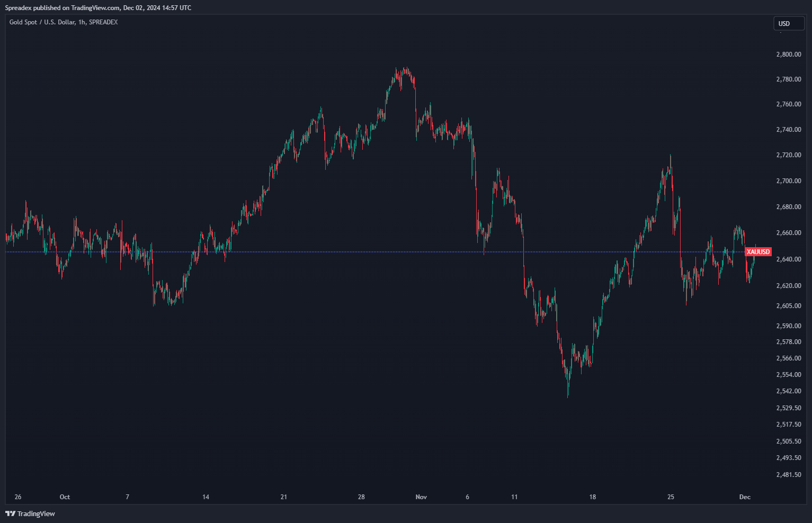The image size is (812, 523).
Task: Click the 2,493.50 price axis label
Action: (x=789, y=458)
